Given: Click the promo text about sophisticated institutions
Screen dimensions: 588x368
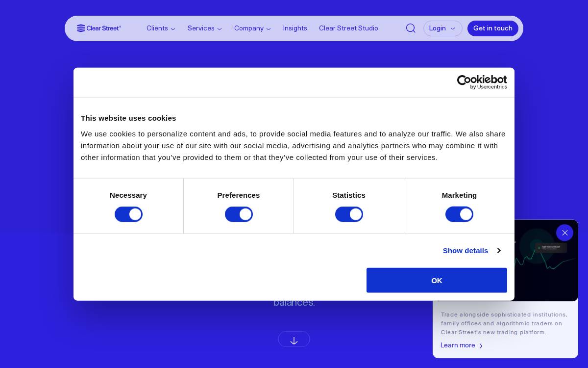Looking at the screenshot, I should click(504, 323).
